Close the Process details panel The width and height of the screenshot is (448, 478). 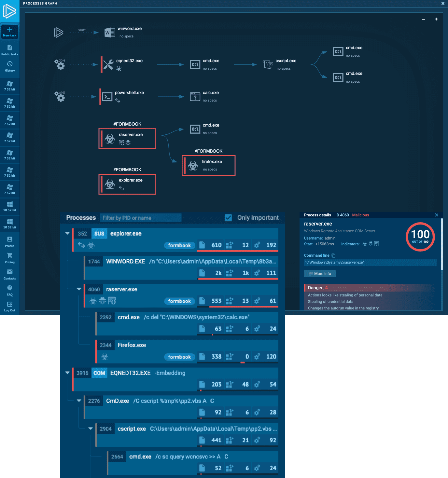pyautogui.click(x=437, y=215)
